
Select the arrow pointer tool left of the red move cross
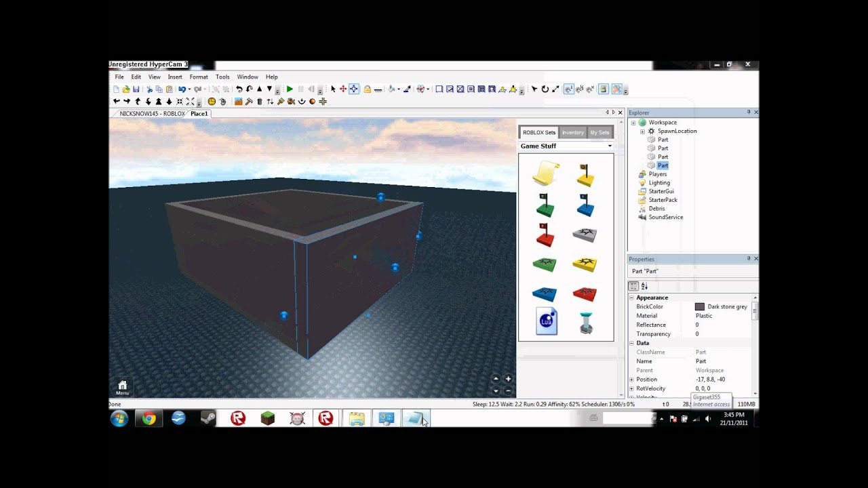coord(333,89)
